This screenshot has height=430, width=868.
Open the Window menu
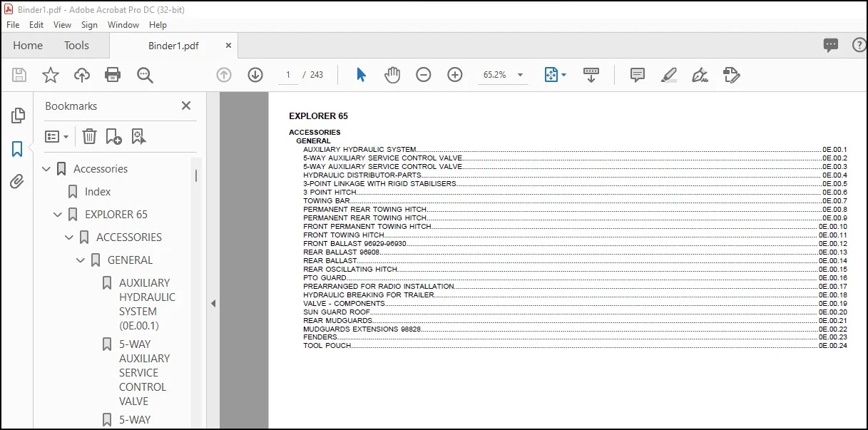click(x=123, y=24)
